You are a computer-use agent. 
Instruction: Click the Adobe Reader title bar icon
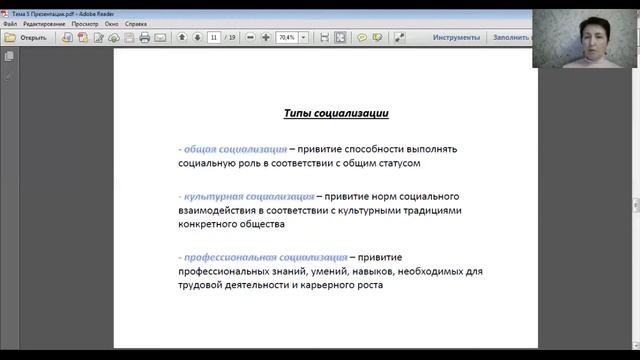pyautogui.click(x=4, y=14)
